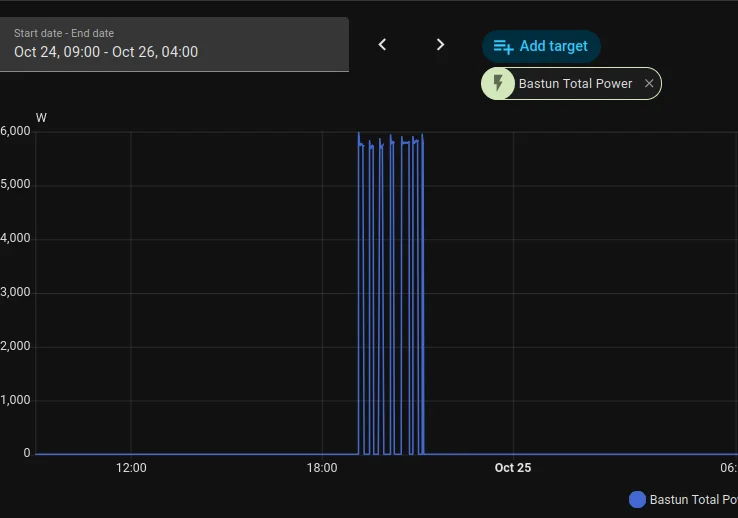
Task: Go to the previous time range with left chevron
Action: [382, 45]
